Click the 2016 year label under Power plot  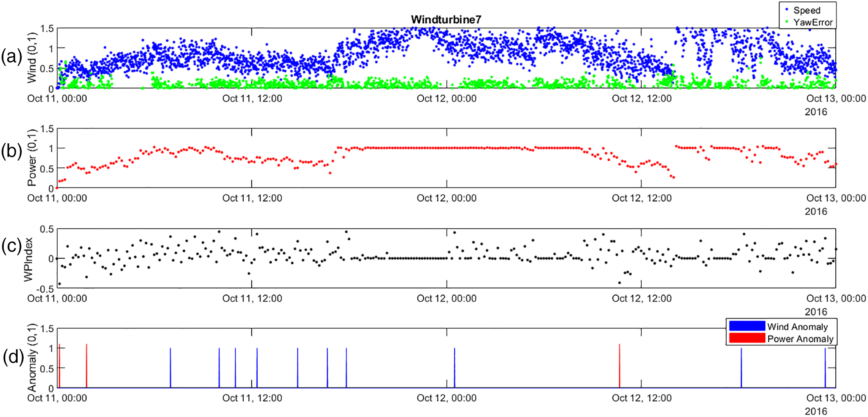click(x=816, y=211)
